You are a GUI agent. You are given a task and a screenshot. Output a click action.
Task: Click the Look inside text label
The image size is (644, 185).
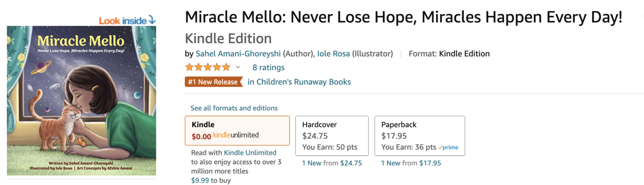[x=123, y=20]
